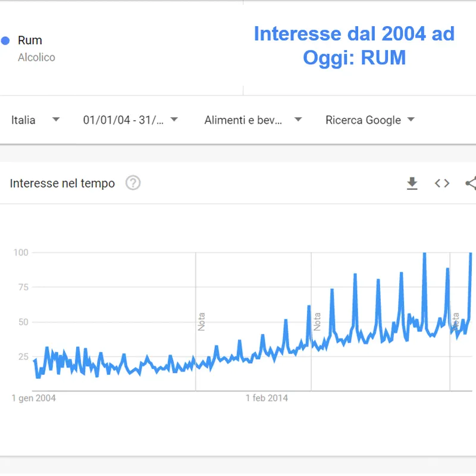Select the Rum search term
This screenshot has width=476, height=476.
pyautogui.click(x=30, y=40)
